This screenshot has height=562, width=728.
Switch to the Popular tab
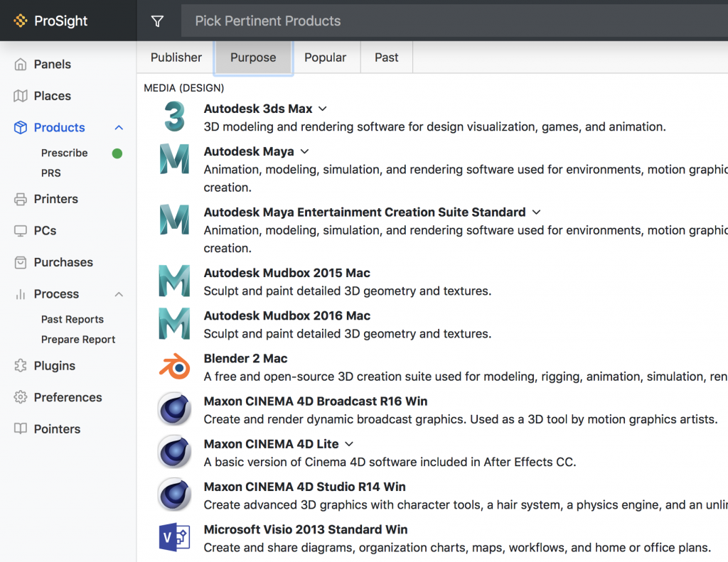(326, 58)
